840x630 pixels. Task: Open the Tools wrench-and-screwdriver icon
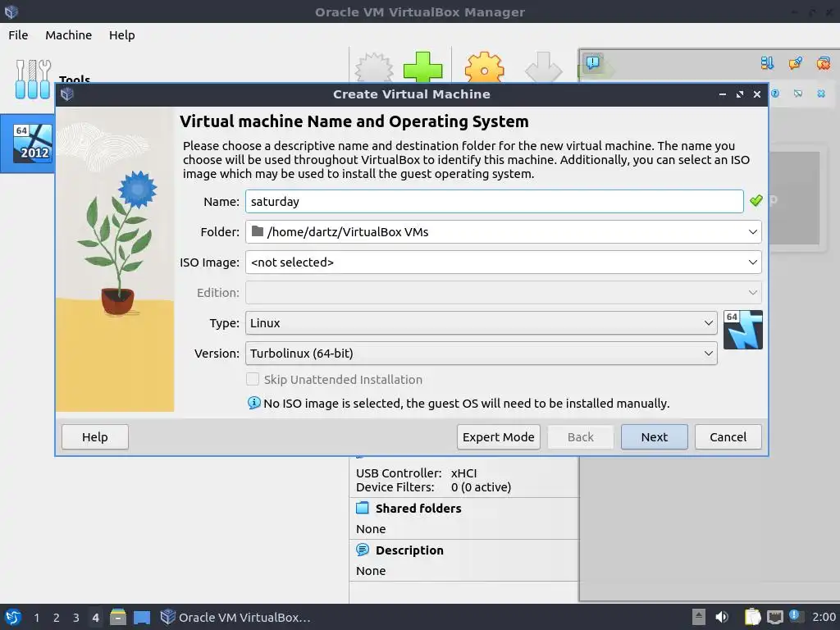[x=33, y=79]
